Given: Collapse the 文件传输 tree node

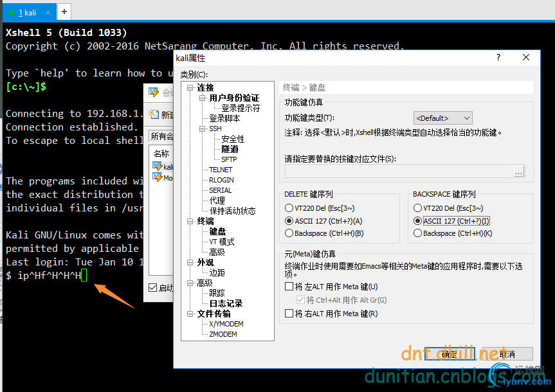Looking at the screenshot, I should click(x=190, y=314).
